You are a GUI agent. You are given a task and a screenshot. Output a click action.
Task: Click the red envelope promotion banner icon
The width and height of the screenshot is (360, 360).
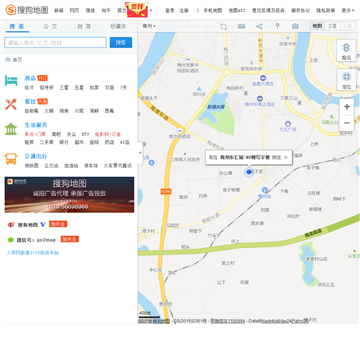coord(137,10)
